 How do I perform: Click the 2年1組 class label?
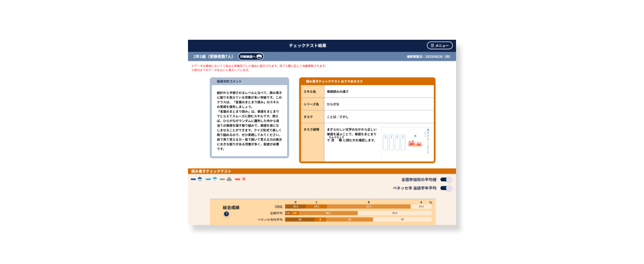[213, 57]
